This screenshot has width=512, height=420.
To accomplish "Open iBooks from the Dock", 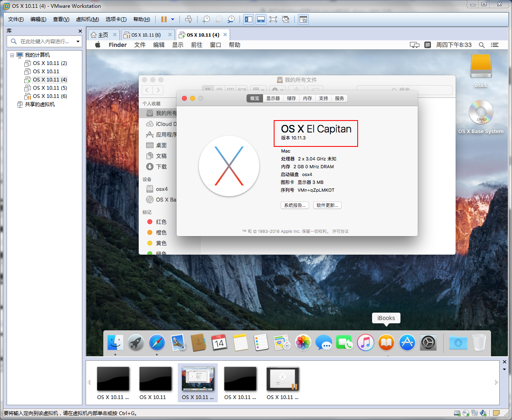I will (x=386, y=342).
